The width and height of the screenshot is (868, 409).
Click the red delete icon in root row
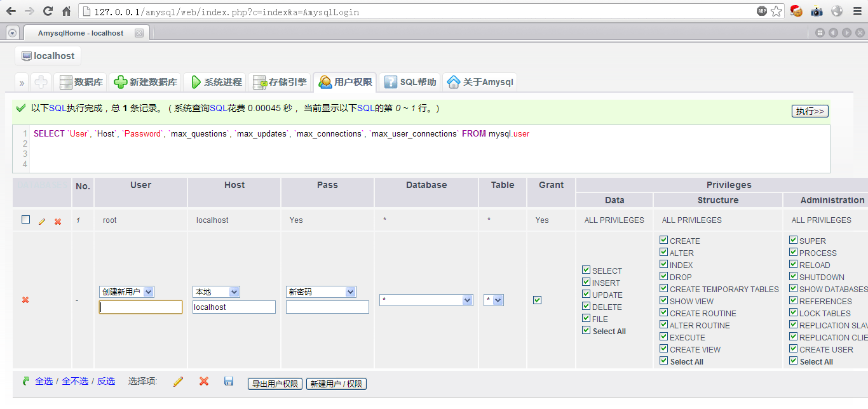click(58, 222)
